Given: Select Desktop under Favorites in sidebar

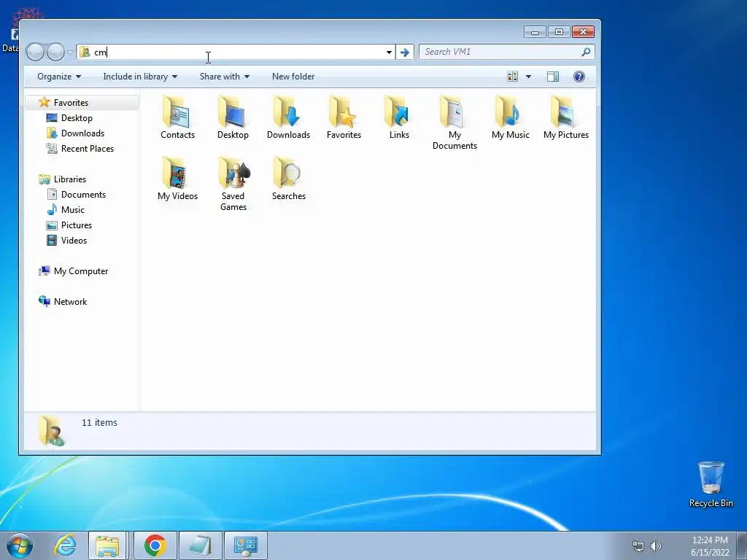Looking at the screenshot, I should click(77, 117).
